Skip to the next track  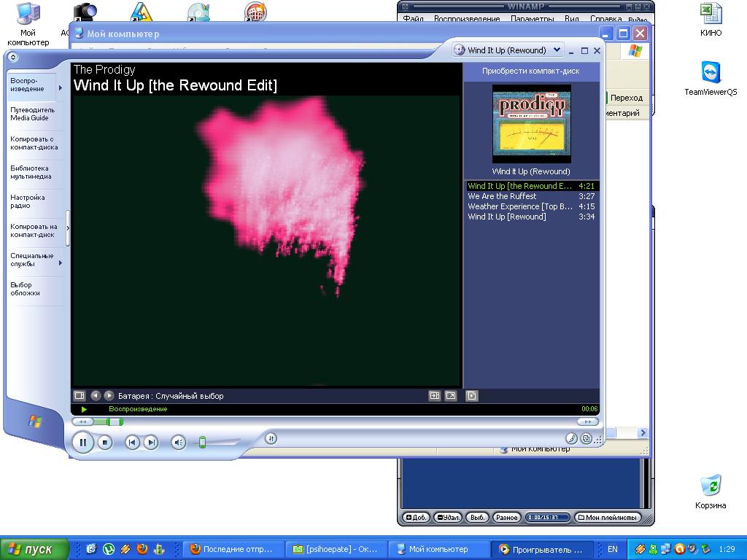tap(150, 443)
